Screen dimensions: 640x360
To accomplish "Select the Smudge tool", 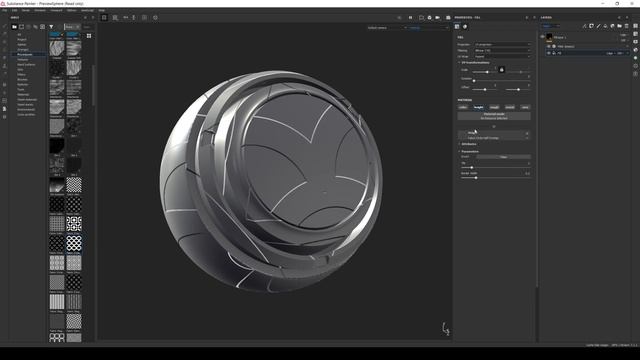I will tap(4, 58).
